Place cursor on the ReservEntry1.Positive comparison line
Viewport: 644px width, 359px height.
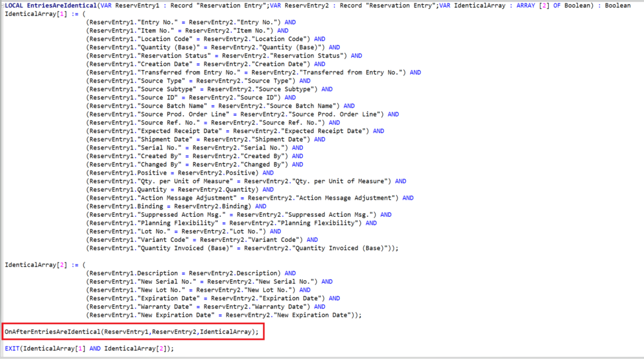click(x=180, y=173)
